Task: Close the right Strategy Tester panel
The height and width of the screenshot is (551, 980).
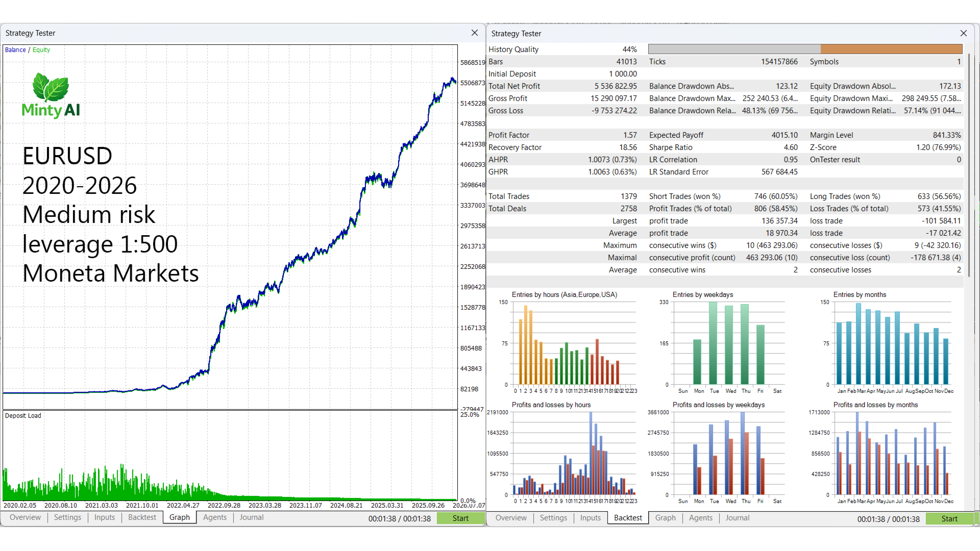Action: [964, 33]
